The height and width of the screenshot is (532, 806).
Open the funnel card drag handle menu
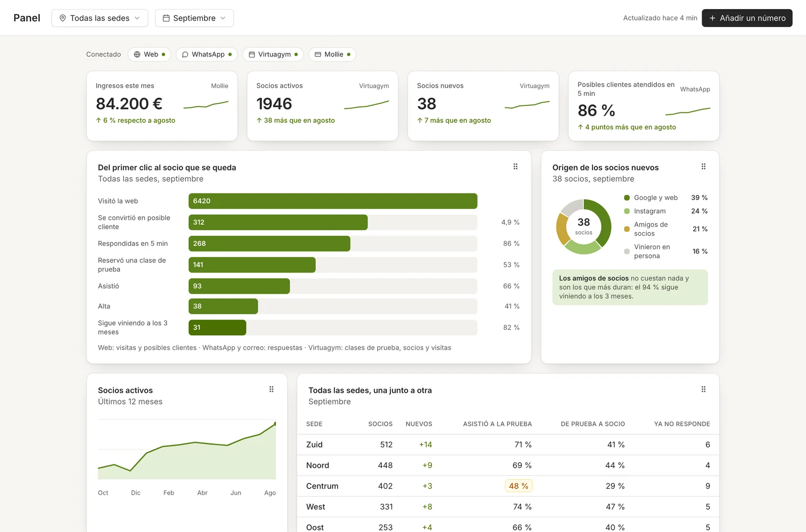pos(515,167)
